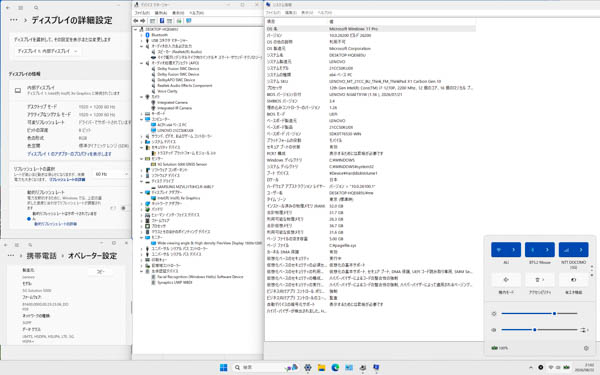Image resolution: width=600 pixels, height=375 pixels.
Task: Click the battery 100% icon in quick settings
Action: pyautogui.click(x=499, y=348)
